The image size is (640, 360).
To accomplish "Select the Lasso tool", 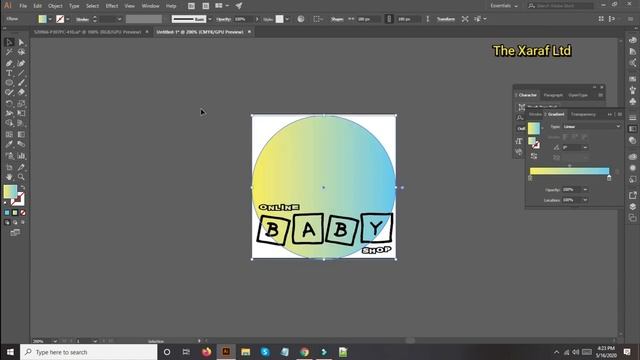I will pos(21,52).
